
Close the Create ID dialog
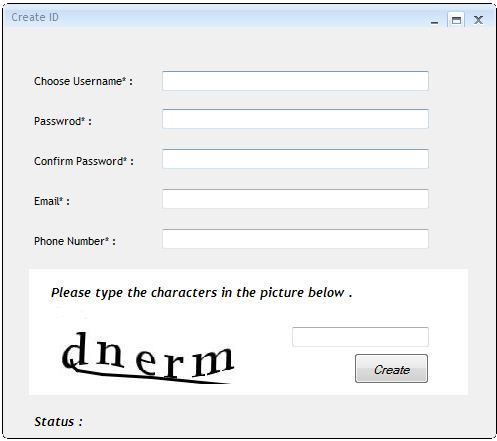click(478, 20)
